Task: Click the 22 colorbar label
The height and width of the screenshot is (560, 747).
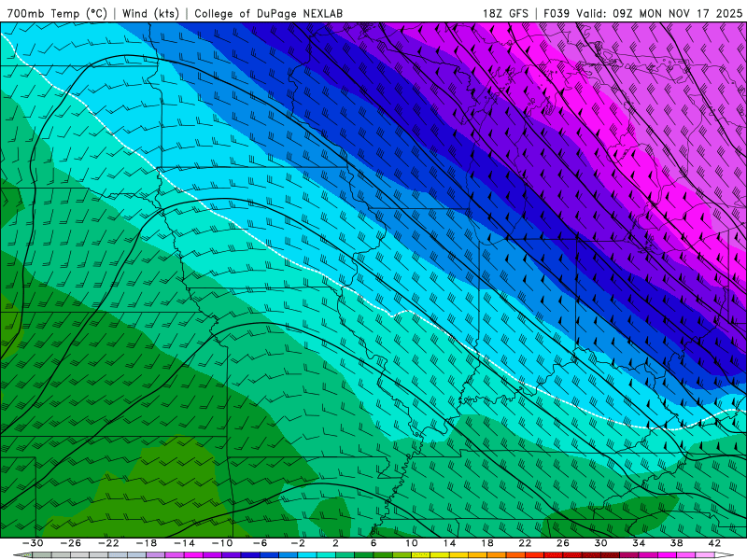Action: point(525,543)
